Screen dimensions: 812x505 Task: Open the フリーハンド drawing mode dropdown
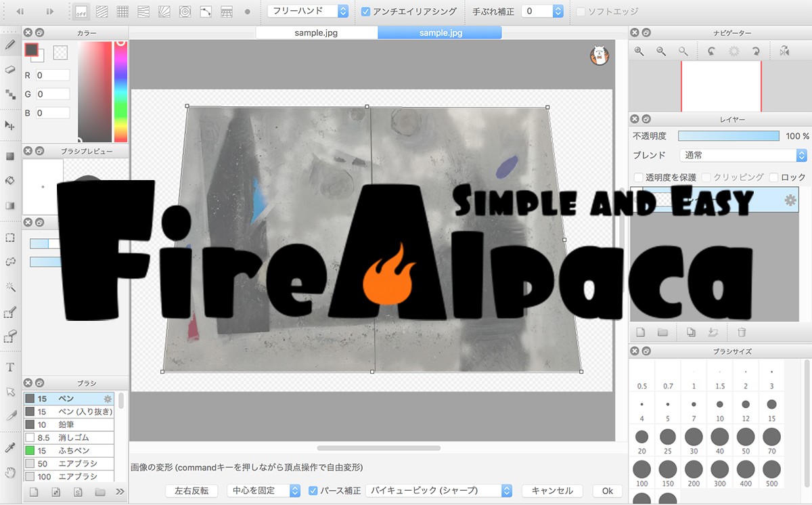click(309, 12)
